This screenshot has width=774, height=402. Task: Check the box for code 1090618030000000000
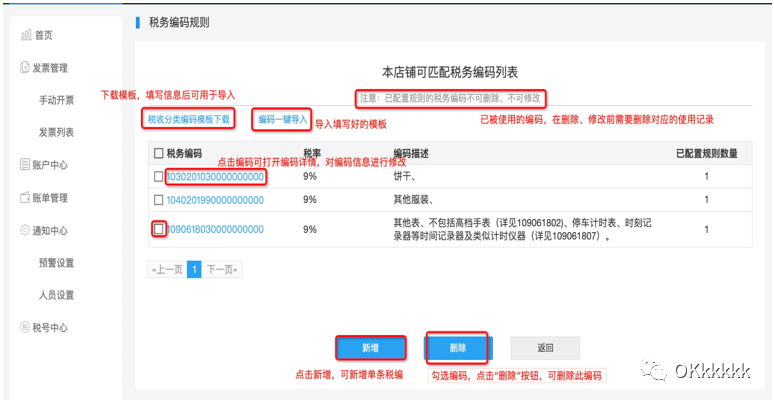click(x=158, y=229)
